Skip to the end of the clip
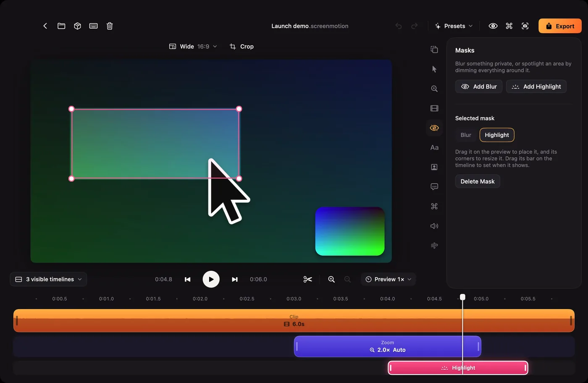The width and height of the screenshot is (588, 383). [x=235, y=279]
